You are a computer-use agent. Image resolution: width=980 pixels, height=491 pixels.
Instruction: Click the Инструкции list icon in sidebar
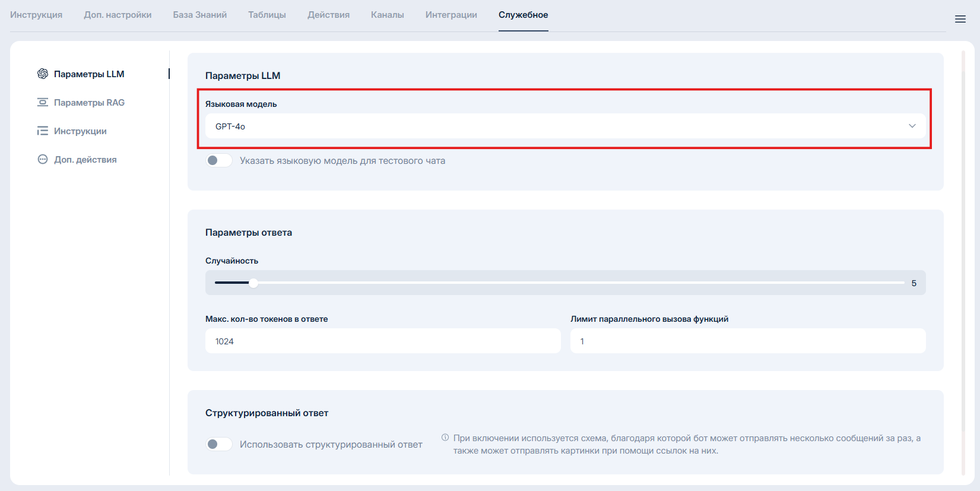[x=43, y=131]
